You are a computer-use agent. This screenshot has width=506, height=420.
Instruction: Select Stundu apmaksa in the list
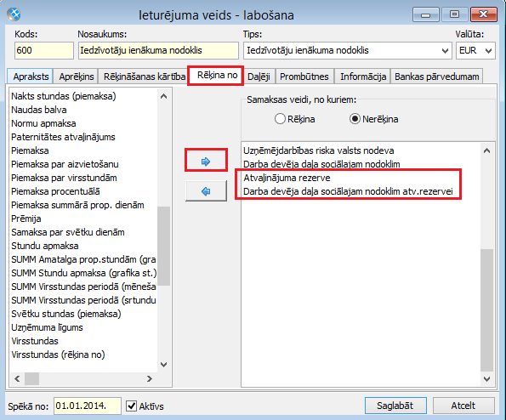83,246
